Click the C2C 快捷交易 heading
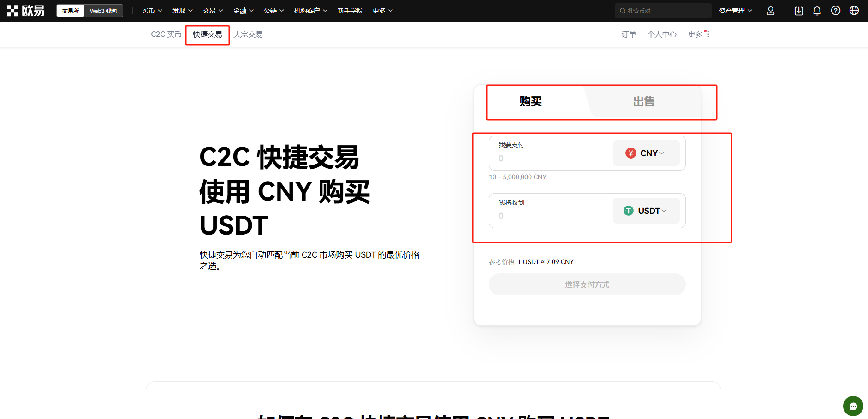 pos(279,157)
